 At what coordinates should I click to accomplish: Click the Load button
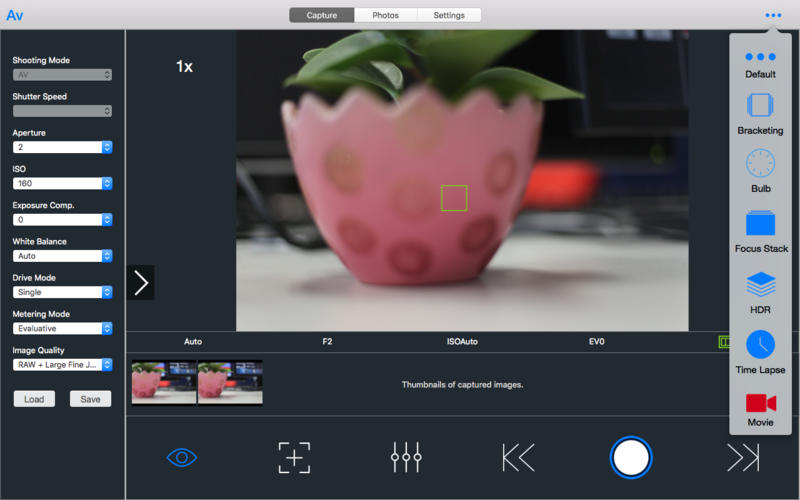tap(34, 399)
